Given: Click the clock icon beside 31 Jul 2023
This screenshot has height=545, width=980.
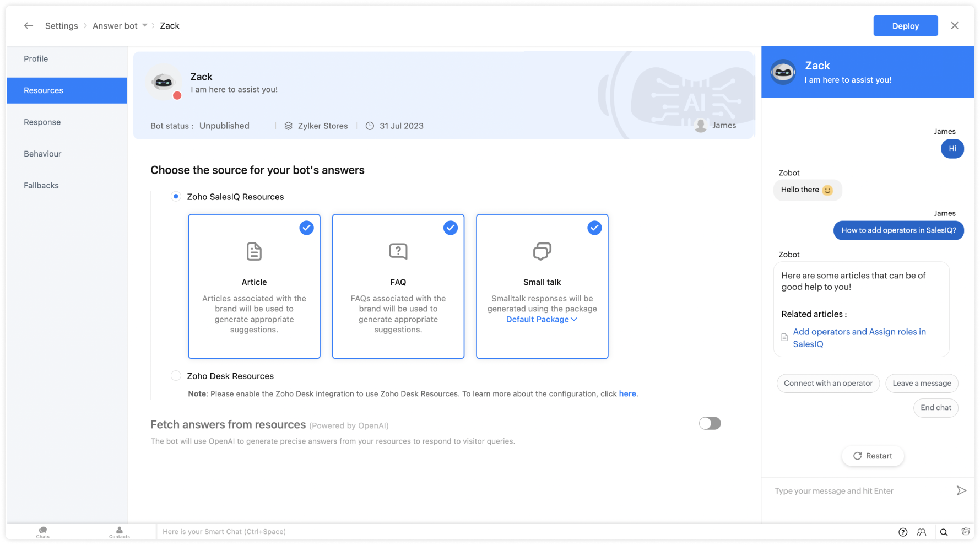Looking at the screenshot, I should point(370,126).
